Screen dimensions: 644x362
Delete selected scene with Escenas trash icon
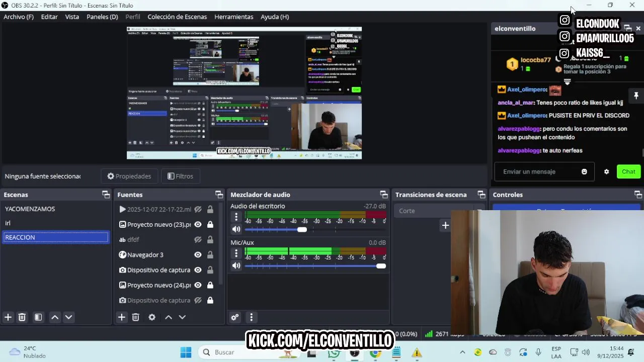pos(22,317)
